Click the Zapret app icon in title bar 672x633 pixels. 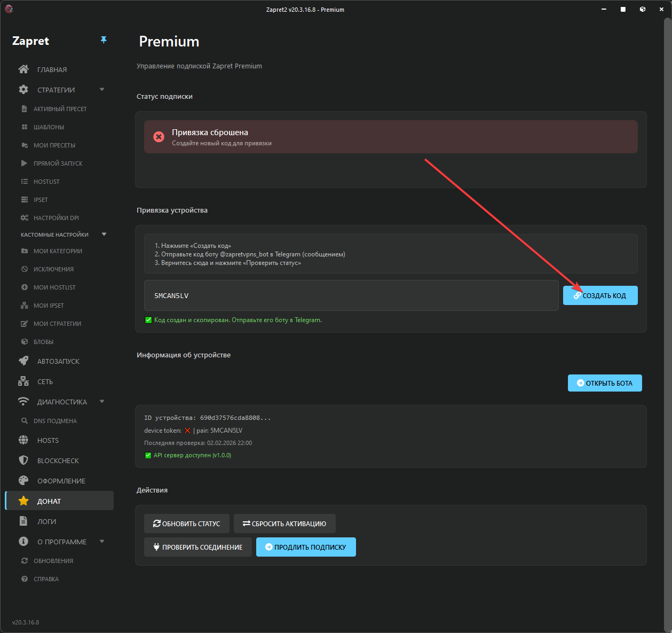pyautogui.click(x=9, y=9)
